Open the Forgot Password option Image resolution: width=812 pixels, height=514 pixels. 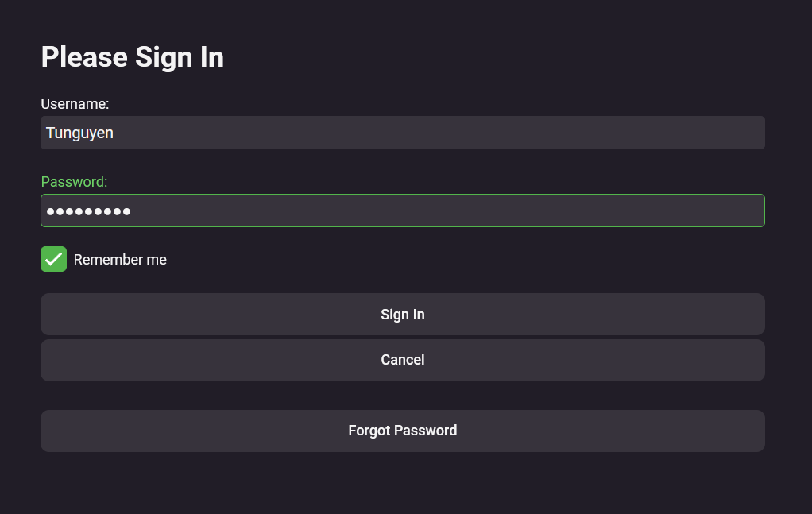click(x=402, y=431)
